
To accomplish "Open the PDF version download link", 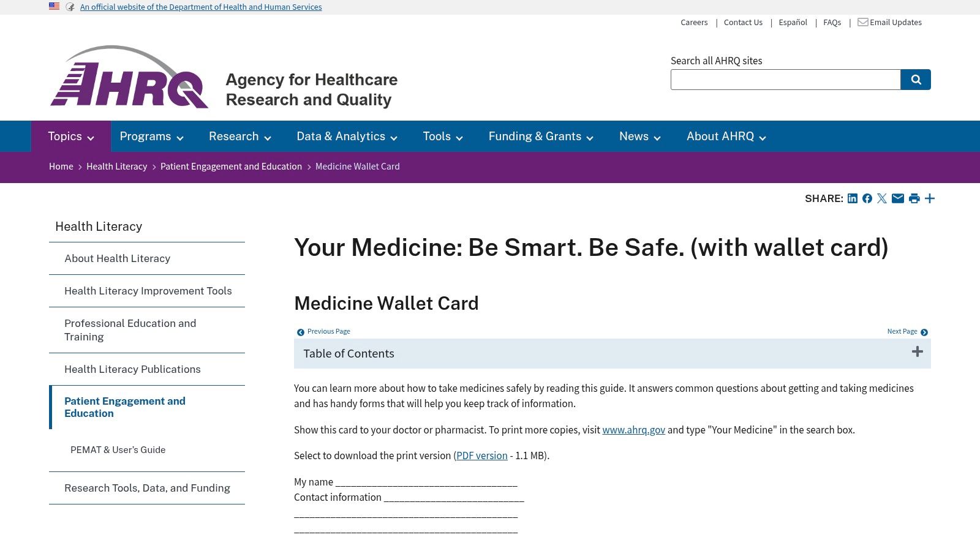I will (x=481, y=455).
